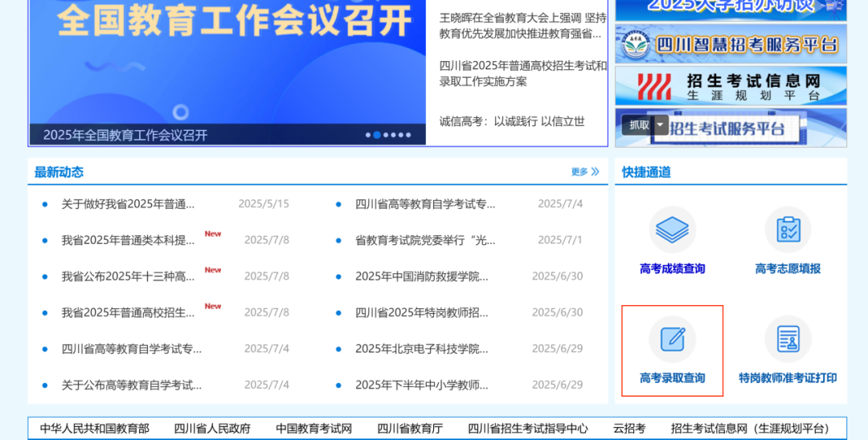Click 更多 in 最新动态 header
868x440 pixels.
pos(579,172)
